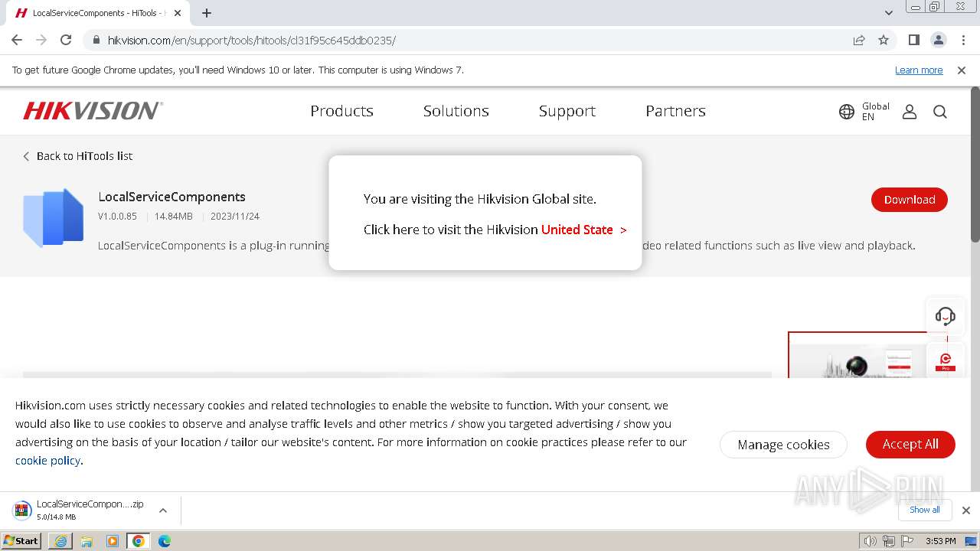Open the user account icon
Viewport: 980px width, 551px height.
910,112
